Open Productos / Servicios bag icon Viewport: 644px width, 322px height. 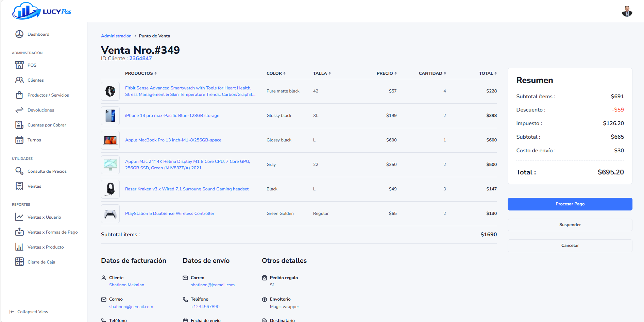coord(19,95)
